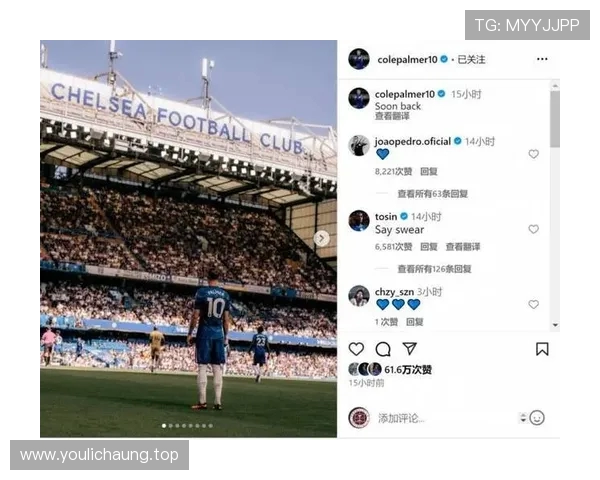This screenshot has height=480, width=600.
Task: Focus the add comment input field
Action: [x=444, y=418]
